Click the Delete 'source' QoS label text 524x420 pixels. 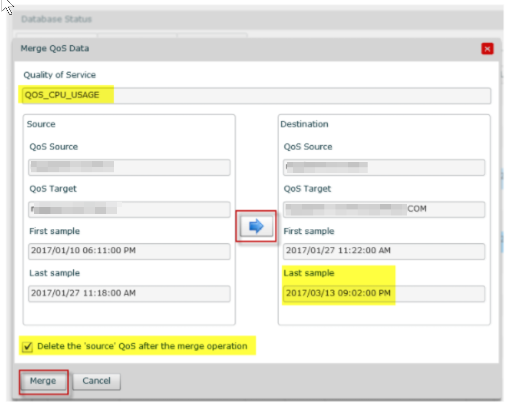pyautogui.click(x=142, y=346)
